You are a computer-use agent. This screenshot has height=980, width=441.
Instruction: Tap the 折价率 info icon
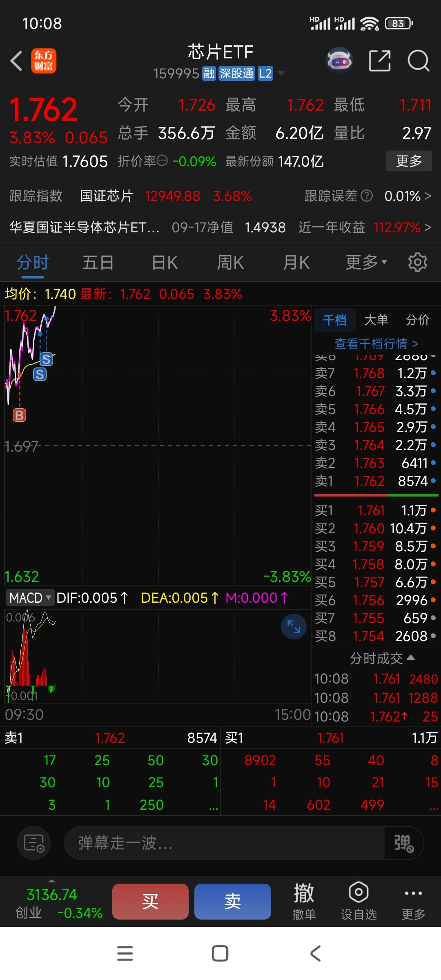[162, 160]
